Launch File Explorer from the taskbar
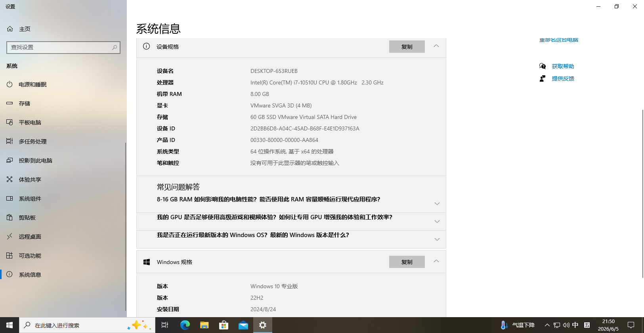This screenshot has width=644, height=333. (x=204, y=325)
